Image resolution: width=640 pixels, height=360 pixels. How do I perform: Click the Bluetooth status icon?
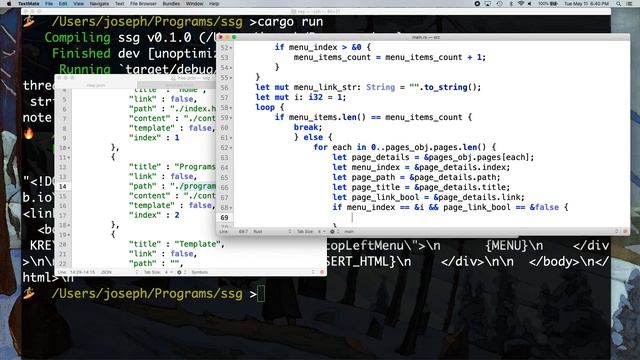point(511,4)
